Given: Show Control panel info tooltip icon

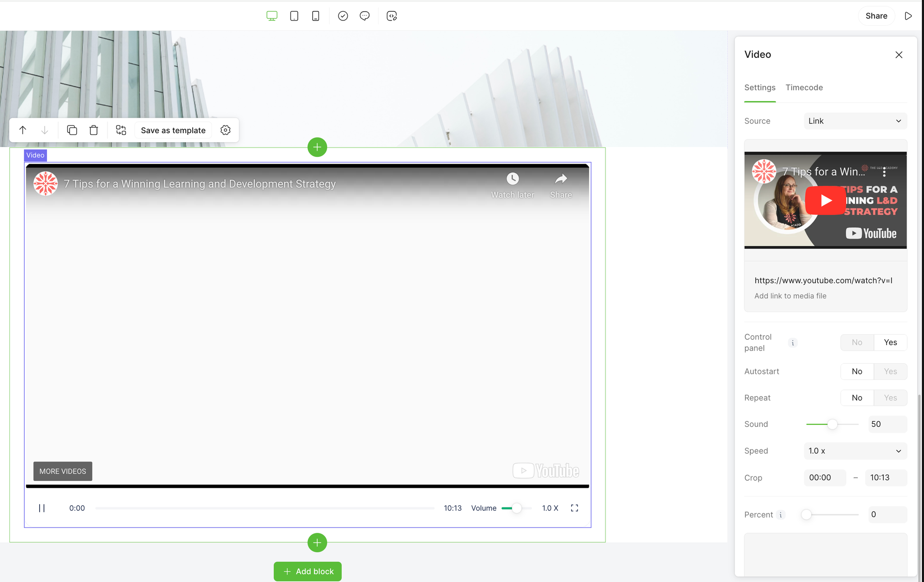Looking at the screenshot, I should pyautogui.click(x=793, y=343).
